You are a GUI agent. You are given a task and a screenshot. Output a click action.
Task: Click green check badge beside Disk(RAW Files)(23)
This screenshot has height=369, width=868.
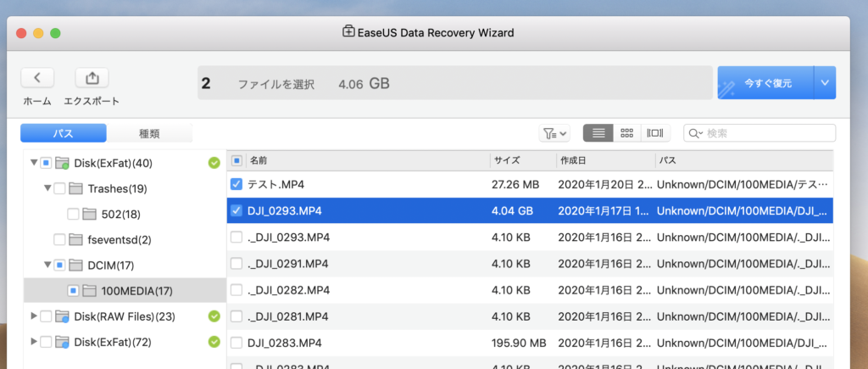tap(214, 316)
